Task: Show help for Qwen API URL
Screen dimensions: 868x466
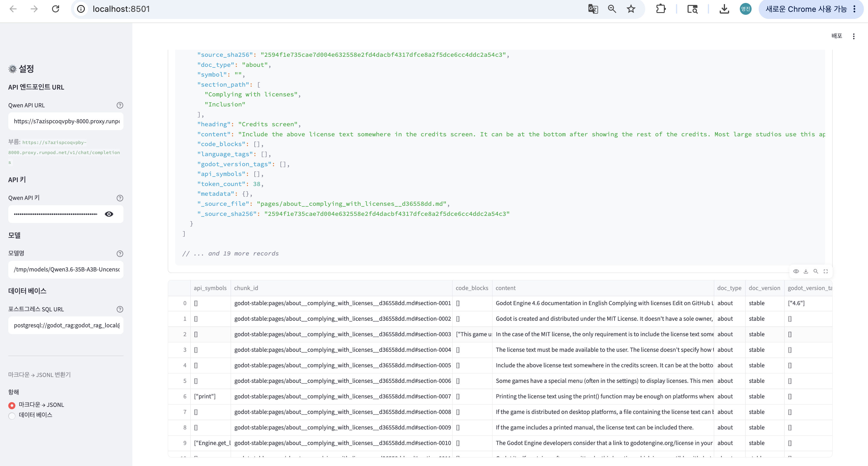Action: pos(120,105)
